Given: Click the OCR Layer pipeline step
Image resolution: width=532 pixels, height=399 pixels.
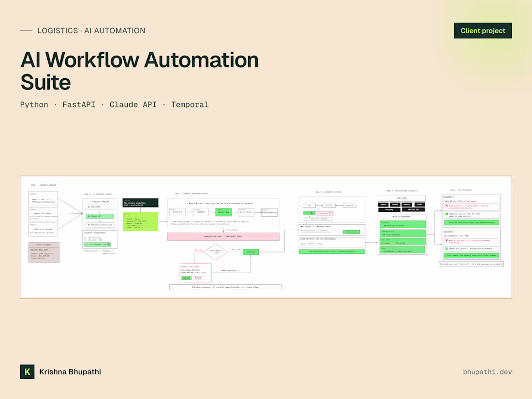Looking at the screenshot, I should click(x=100, y=207).
